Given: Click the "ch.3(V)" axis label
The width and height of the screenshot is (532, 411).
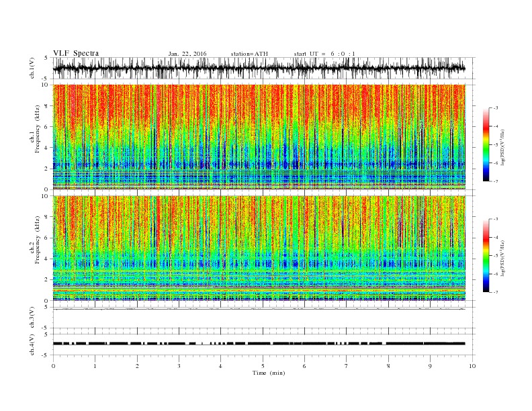Looking at the screenshot, I should point(32,318).
